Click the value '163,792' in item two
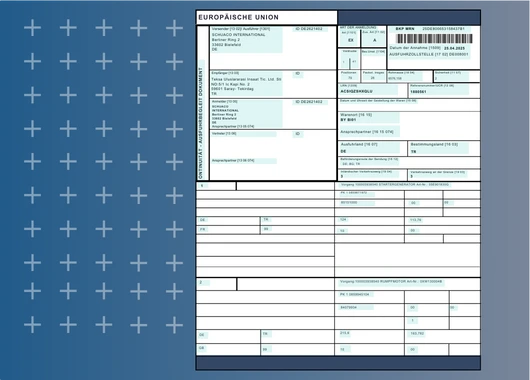 417,334
